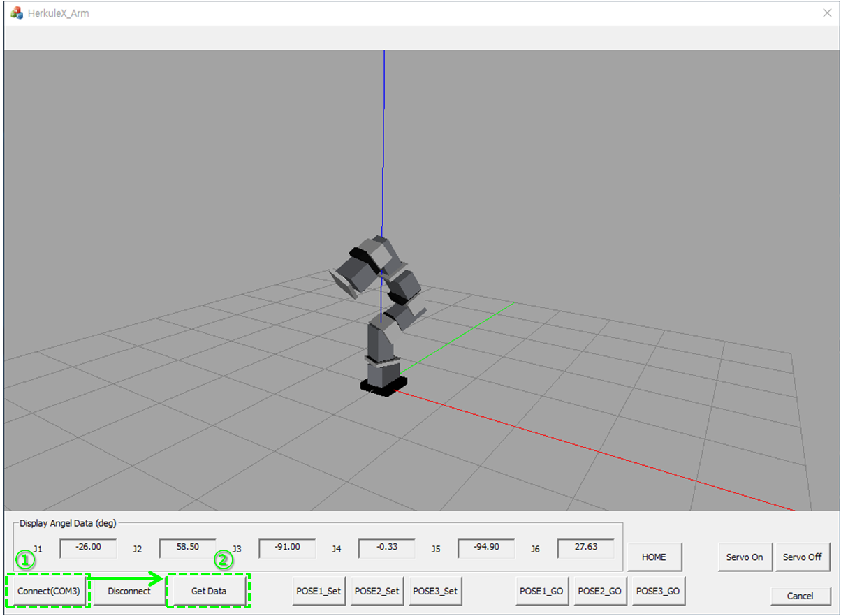841x616 pixels.
Task: Select the J1 angle field showing -26.00
Action: 89,548
